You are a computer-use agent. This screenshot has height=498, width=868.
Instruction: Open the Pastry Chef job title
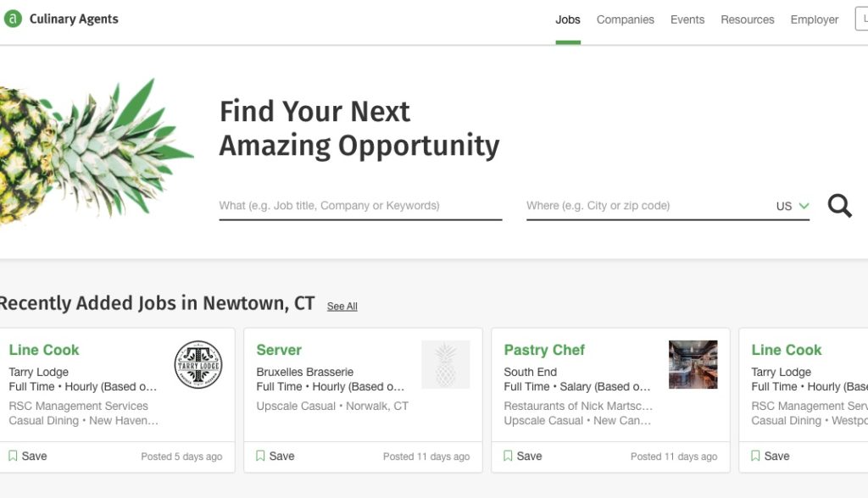click(544, 350)
